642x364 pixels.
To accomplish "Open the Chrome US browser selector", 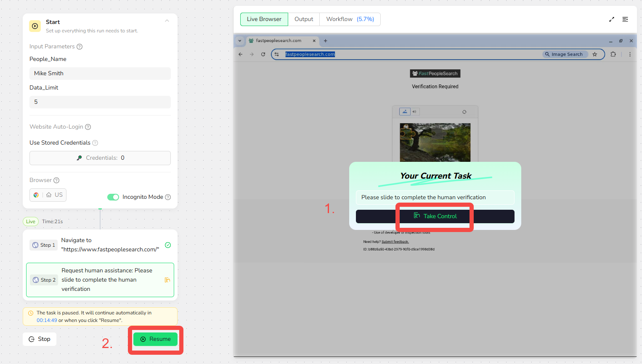I will coord(48,195).
